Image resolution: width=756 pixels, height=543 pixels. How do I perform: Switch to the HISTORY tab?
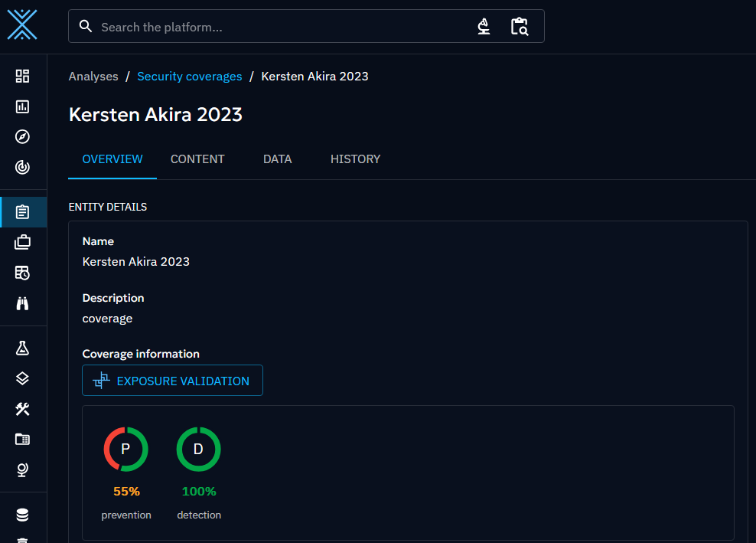click(355, 159)
